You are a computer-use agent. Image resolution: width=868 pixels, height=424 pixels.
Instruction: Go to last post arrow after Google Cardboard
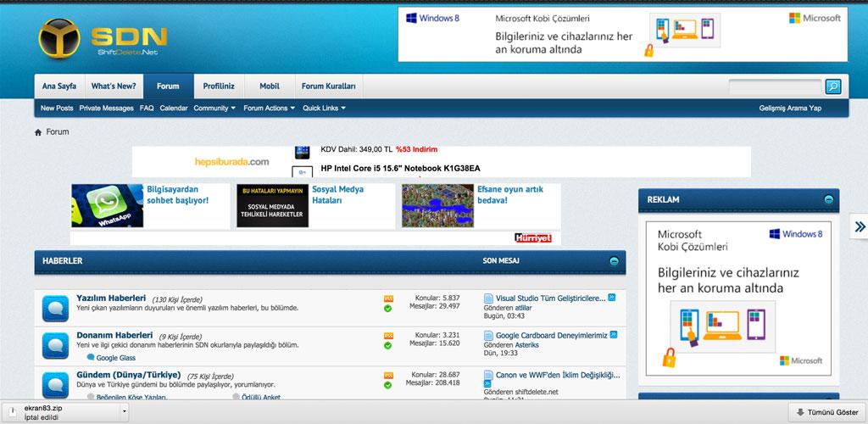(x=614, y=334)
